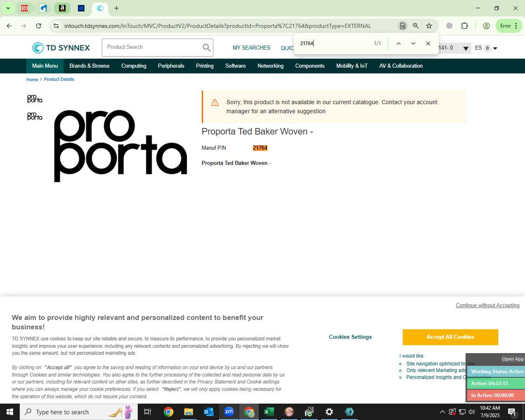Image resolution: width=525 pixels, height=420 pixels.
Task: Click the find-in-page icon in address bar
Action: 402,26
